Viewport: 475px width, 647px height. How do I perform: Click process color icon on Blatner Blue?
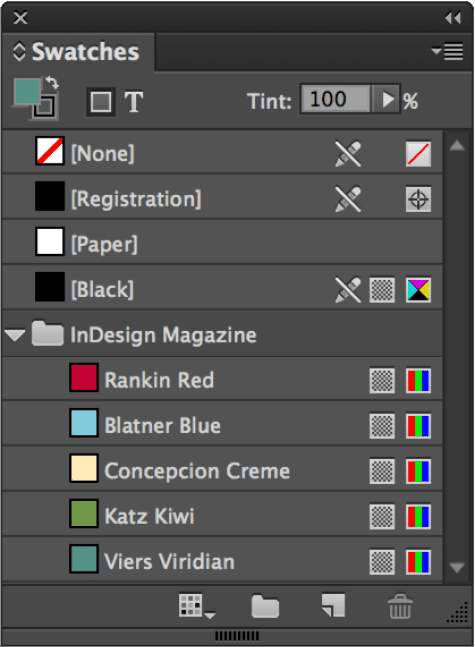(382, 426)
